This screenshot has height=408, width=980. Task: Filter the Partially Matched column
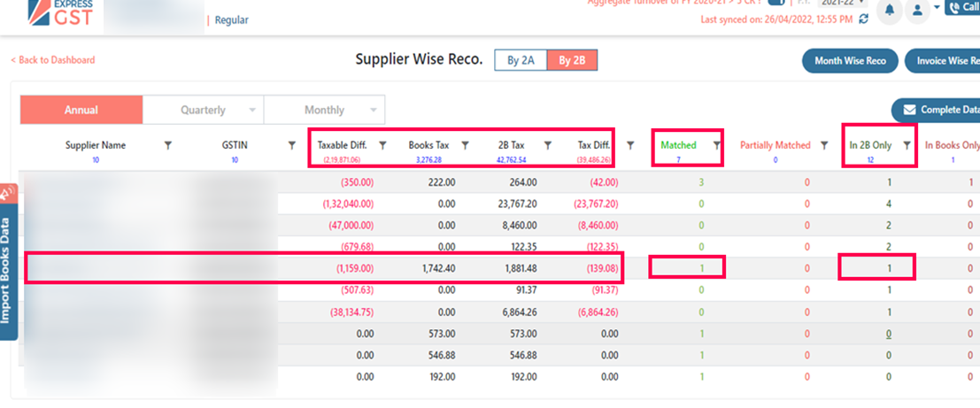pos(824,145)
